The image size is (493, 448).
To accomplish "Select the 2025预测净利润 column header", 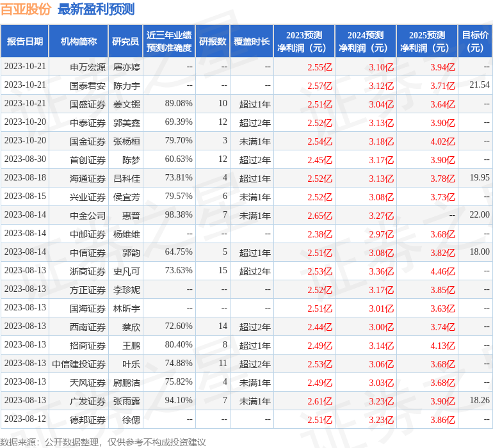I will click(427, 41).
